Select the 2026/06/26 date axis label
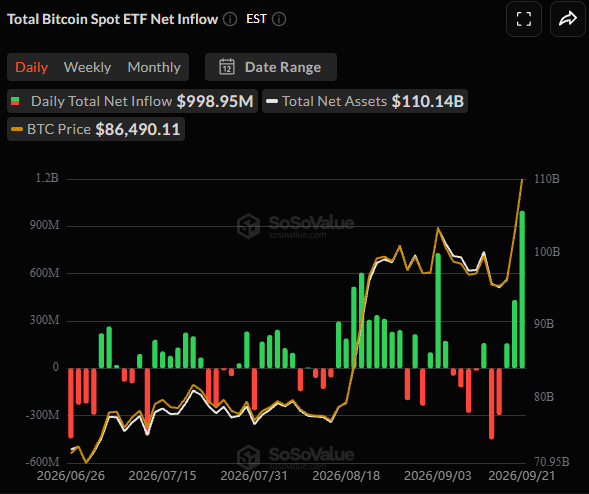Screen dimensions: 589x494 click(x=71, y=476)
